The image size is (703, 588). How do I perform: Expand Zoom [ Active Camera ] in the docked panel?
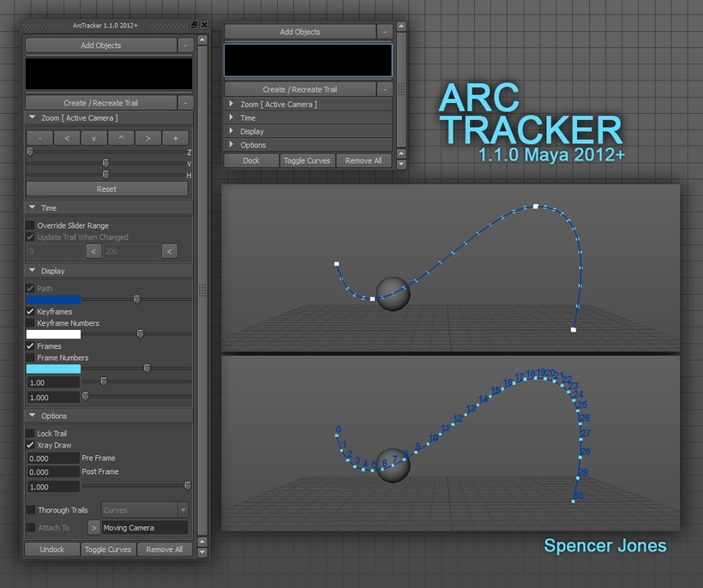pyautogui.click(x=231, y=104)
